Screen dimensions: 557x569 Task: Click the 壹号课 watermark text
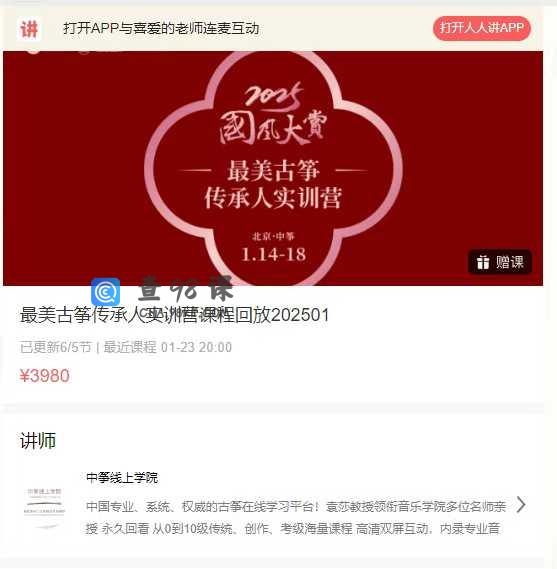pos(185,288)
